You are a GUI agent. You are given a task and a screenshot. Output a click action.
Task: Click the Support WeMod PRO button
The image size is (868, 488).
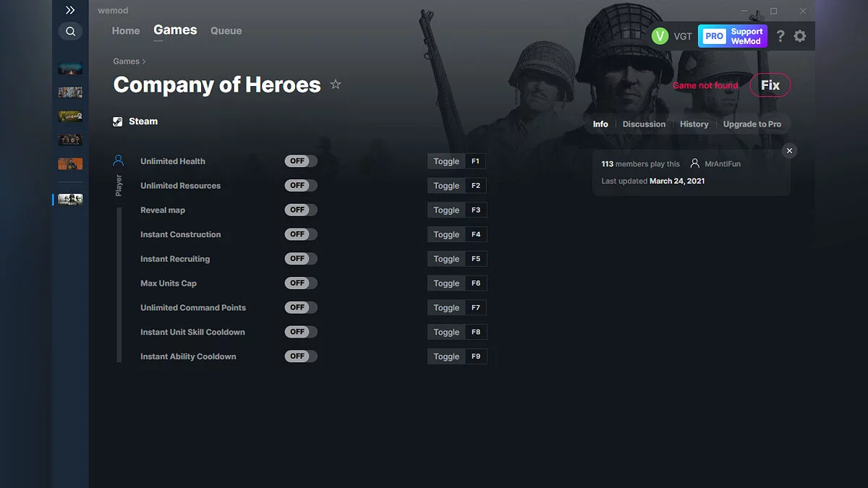click(732, 36)
